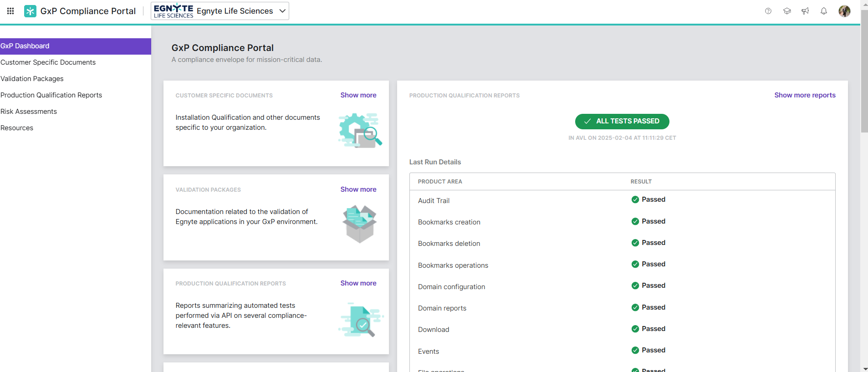Click the page vertical scrollbar thumb

point(864,71)
